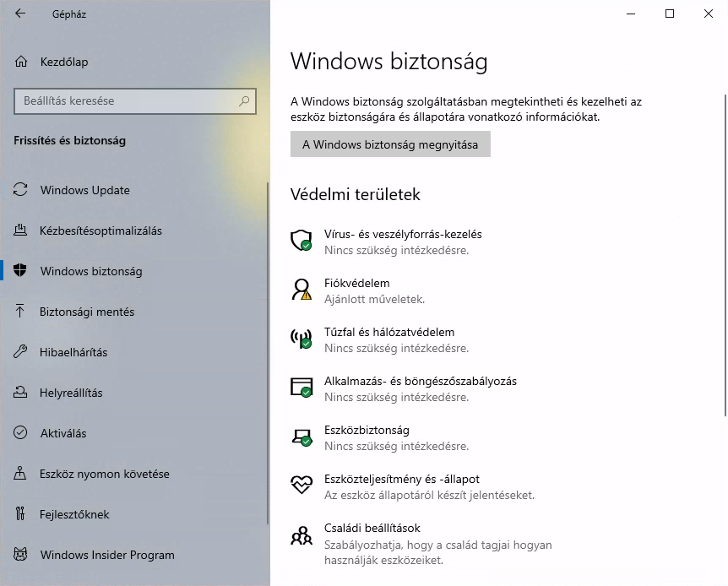
Task: Select Windows biztonság in sidebar
Action: (x=133, y=271)
